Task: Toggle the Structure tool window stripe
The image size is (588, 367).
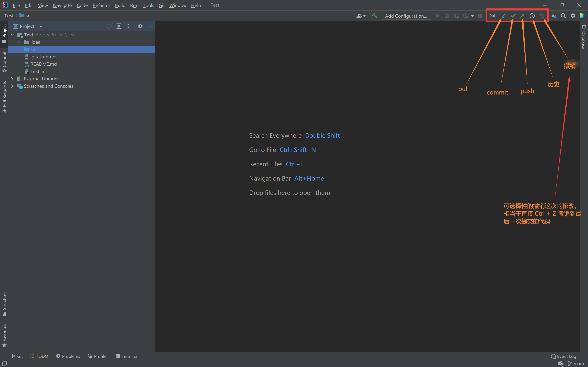Action: tap(4, 304)
